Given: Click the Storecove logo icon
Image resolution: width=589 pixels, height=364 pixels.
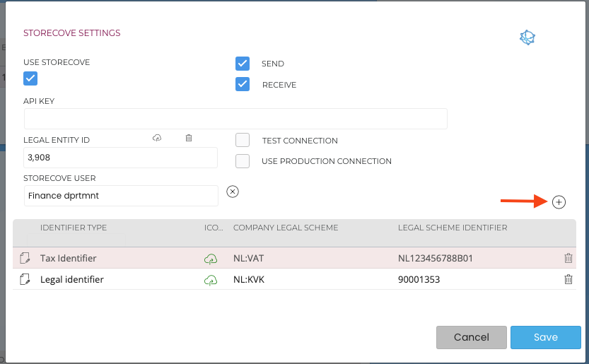Looking at the screenshot, I should [x=527, y=38].
